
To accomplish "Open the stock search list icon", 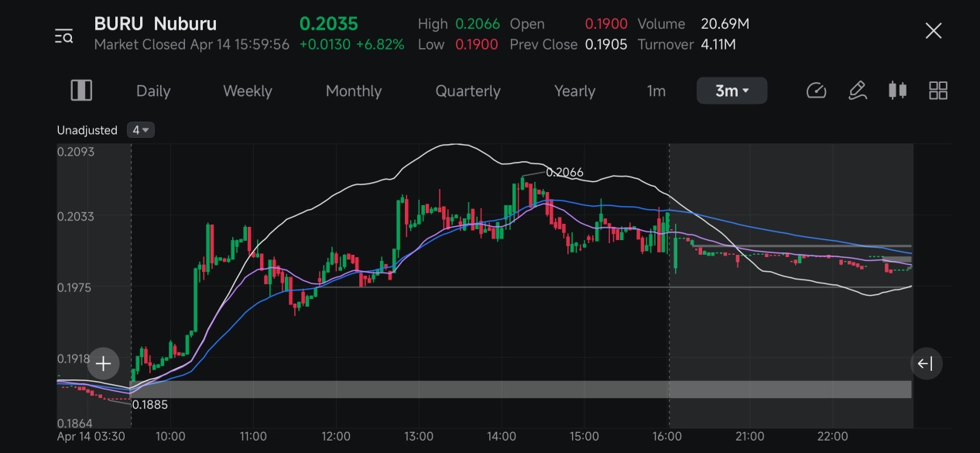I will (x=63, y=36).
